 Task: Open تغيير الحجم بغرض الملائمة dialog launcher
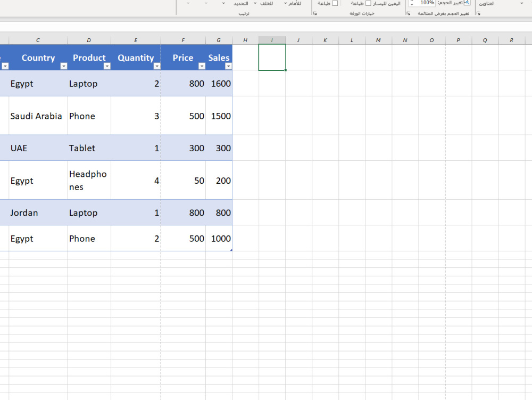point(409,14)
